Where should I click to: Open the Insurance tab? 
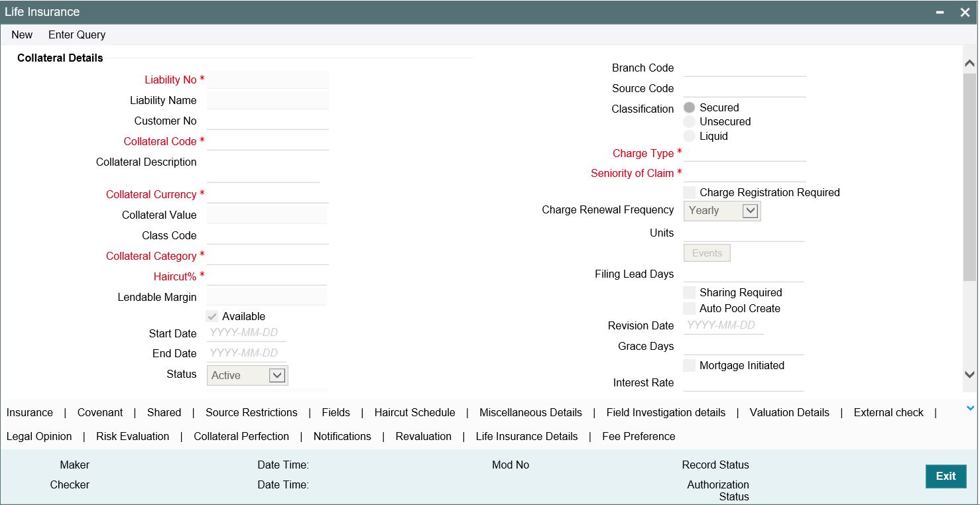pyautogui.click(x=30, y=412)
